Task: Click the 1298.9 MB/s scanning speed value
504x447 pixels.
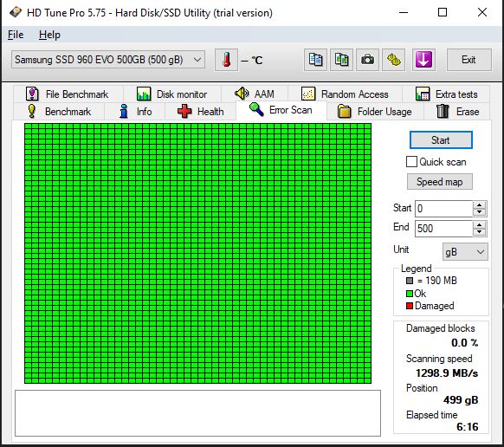Action: click(447, 373)
